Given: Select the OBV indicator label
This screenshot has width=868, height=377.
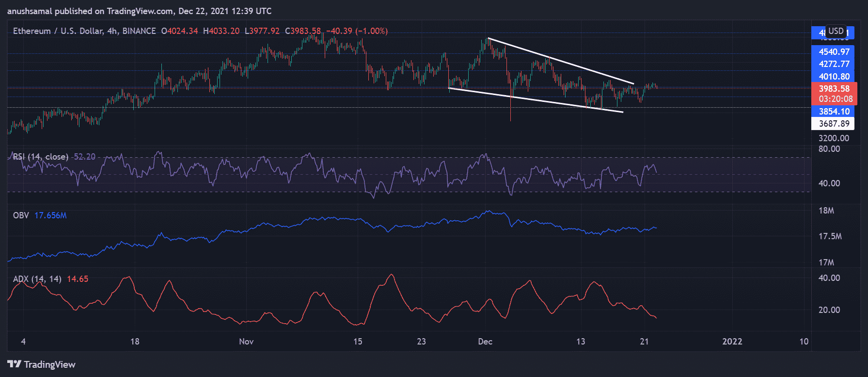Looking at the screenshot, I should coord(21,215).
